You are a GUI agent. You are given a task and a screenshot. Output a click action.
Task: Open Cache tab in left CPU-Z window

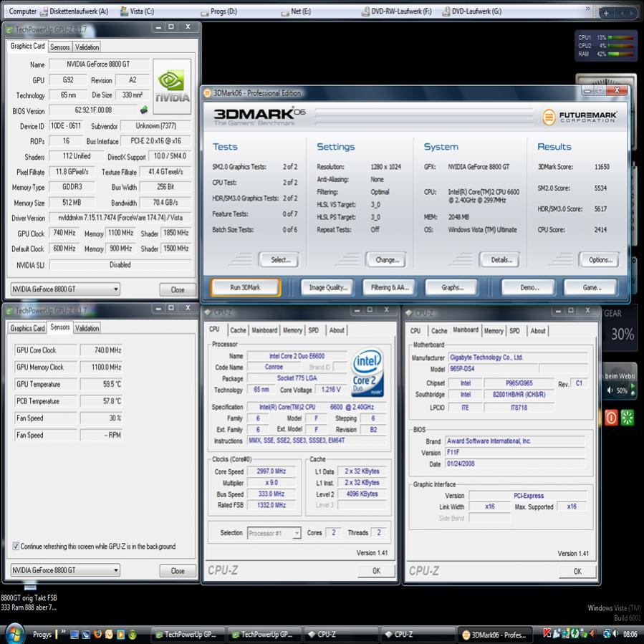pos(238,330)
